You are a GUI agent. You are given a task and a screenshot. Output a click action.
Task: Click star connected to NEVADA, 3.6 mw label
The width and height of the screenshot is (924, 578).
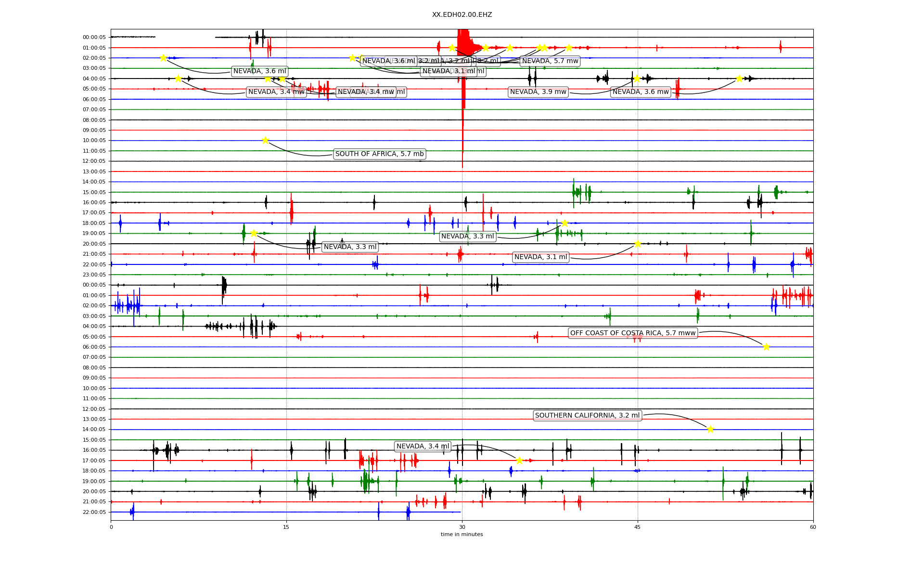point(739,79)
